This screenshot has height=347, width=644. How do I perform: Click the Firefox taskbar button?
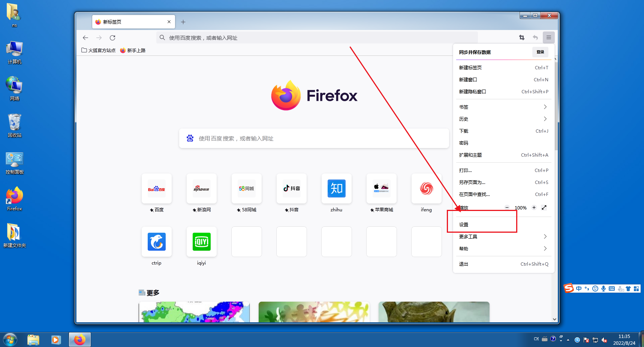(x=79, y=340)
